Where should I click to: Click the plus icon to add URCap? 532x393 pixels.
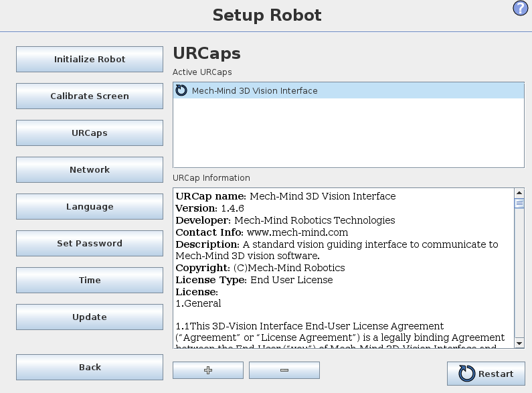(207, 370)
